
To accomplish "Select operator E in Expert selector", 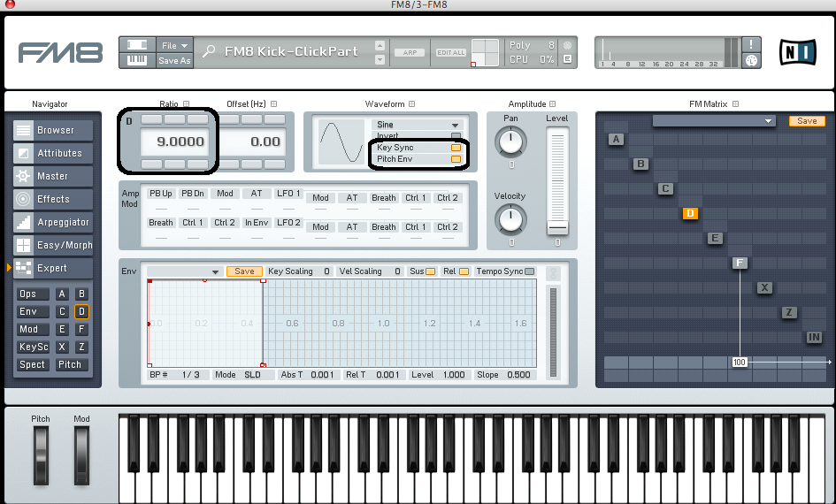I will tap(62, 329).
